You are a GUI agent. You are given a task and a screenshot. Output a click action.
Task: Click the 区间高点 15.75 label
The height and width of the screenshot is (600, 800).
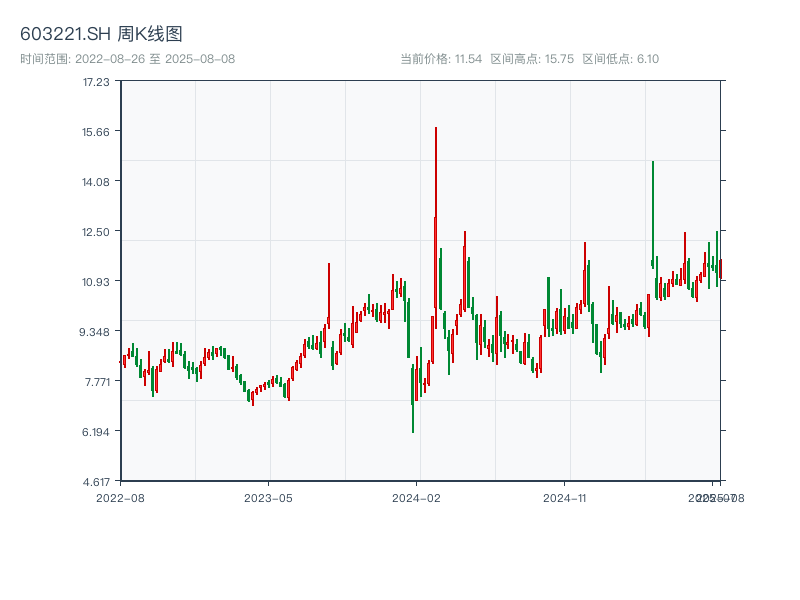(x=532, y=59)
